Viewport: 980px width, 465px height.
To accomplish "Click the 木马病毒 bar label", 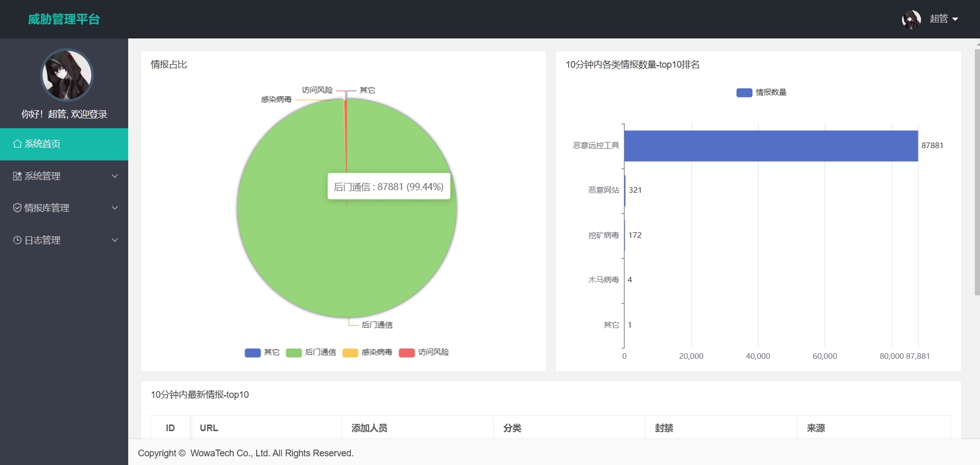I will tap(604, 280).
